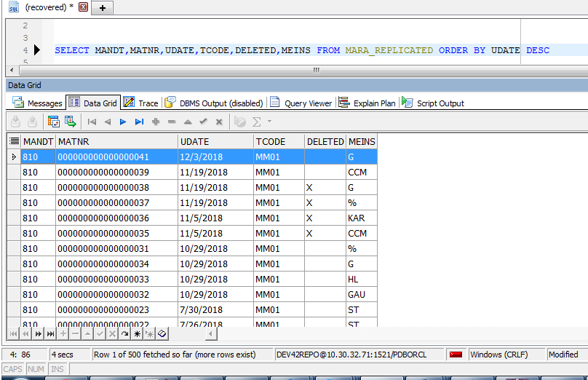Image resolution: width=588 pixels, height=380 pixels.
Task: Click the disabled filter icon before sigma
Action: click(x=239, y=122)
